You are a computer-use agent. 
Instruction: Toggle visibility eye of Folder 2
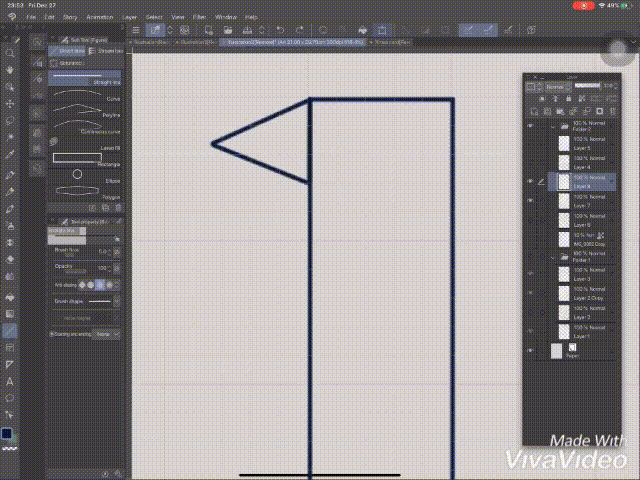tap(530, 126)
